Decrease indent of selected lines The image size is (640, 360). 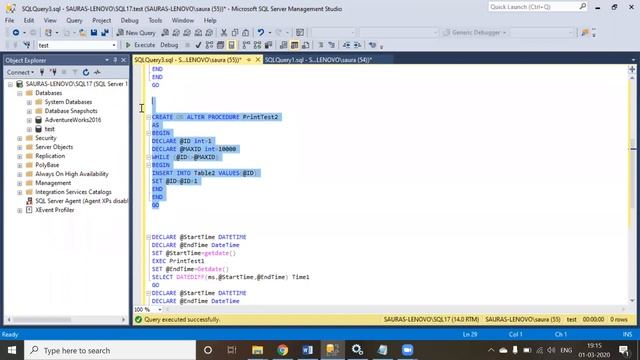click(347, 45)
